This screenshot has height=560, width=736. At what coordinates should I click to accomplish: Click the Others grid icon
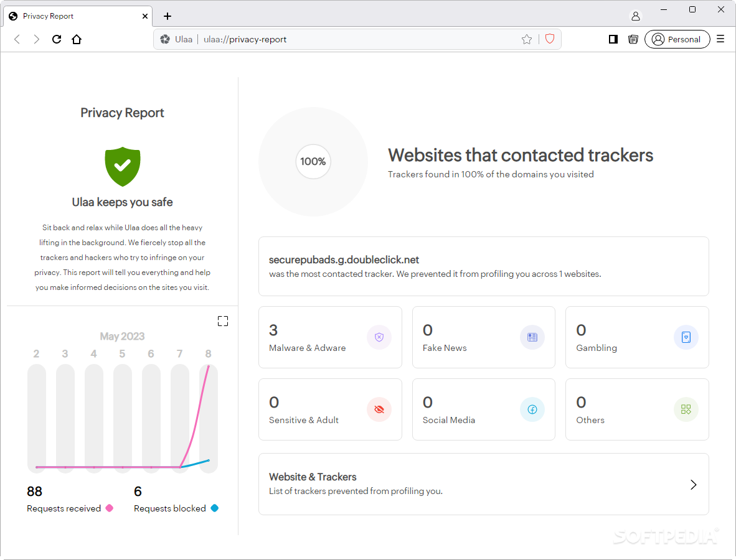[686, 409]
